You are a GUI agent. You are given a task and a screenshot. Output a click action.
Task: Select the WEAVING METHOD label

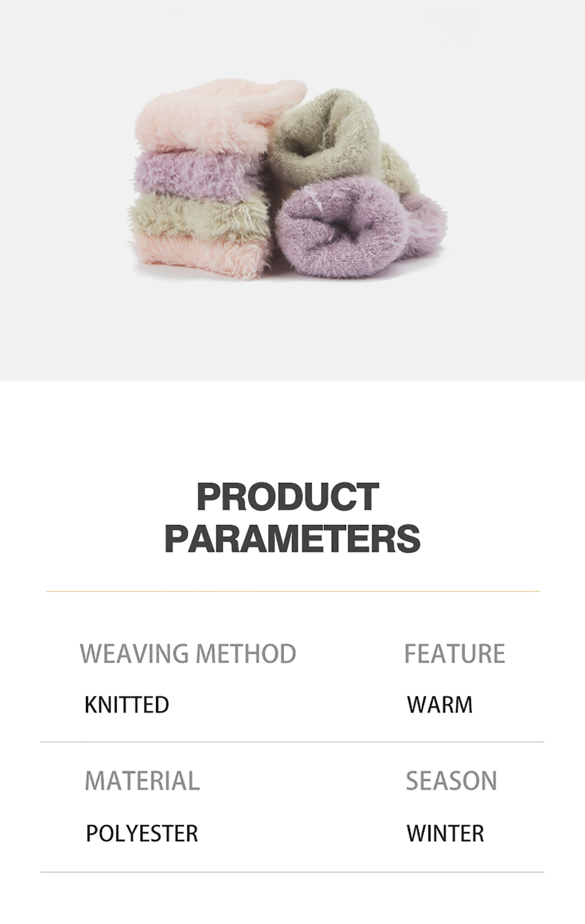[188, 654]
